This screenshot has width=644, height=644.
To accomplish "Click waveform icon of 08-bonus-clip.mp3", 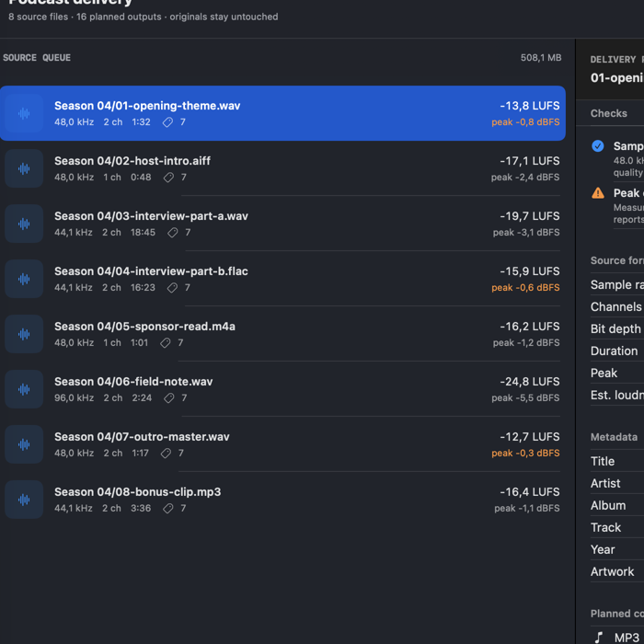I will pos(24,500).
